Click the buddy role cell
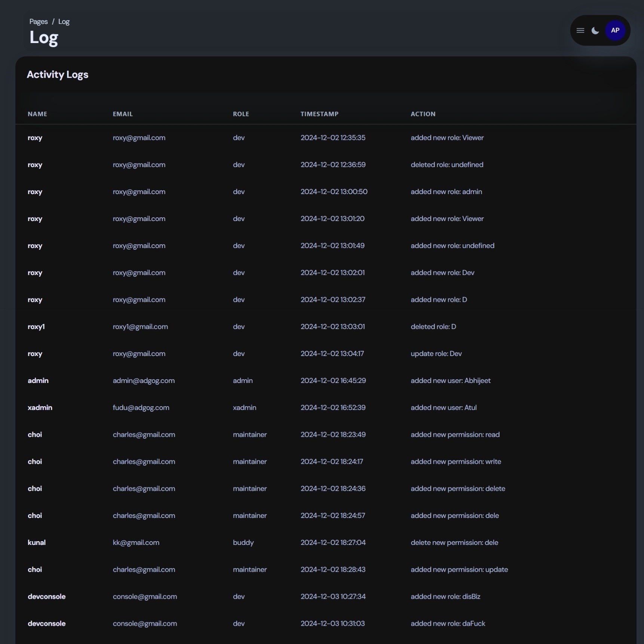This screenshot has height=644, width=644. point(243,542)
